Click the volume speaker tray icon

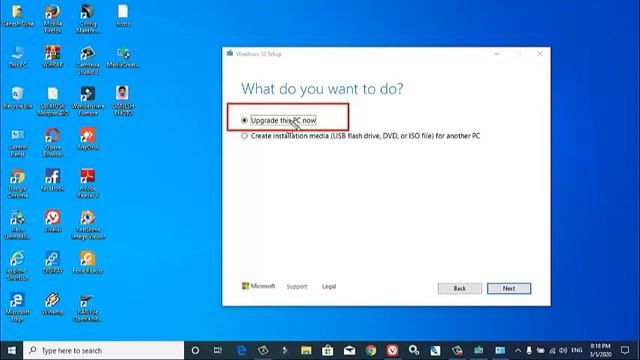[x=563, y=350]
